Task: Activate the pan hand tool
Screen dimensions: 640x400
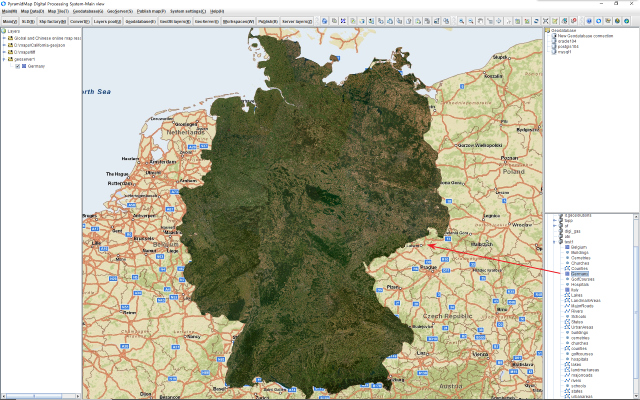Action: 480,21
